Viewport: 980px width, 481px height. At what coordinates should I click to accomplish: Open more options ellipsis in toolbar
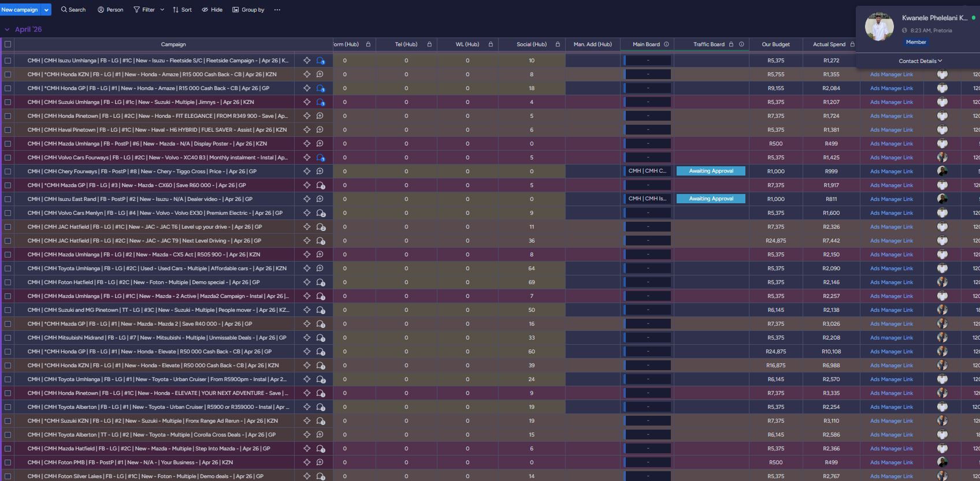click(x=277, y=10)
